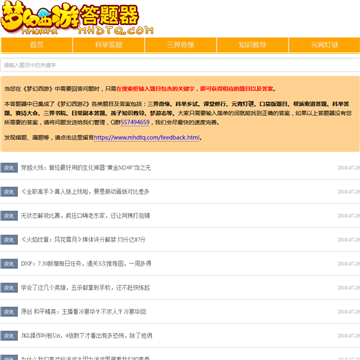The width and height of the screenshot is (360, 360).
Task: Open the 穿越火线 黄金M249 news article
Action: (86, 168)
